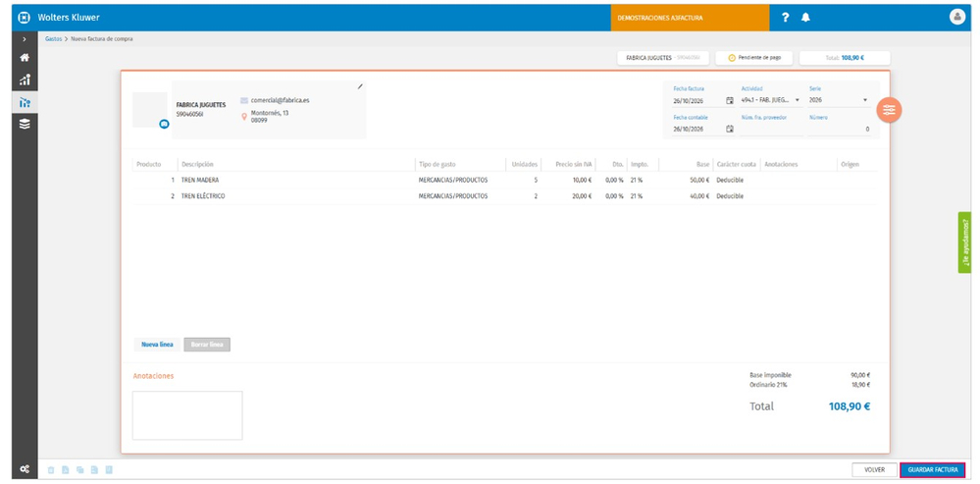Click the Ordinario 21% 18,90 € amount
The height and width of the screenshot is (484, 980).
click(x=860, y=385)
